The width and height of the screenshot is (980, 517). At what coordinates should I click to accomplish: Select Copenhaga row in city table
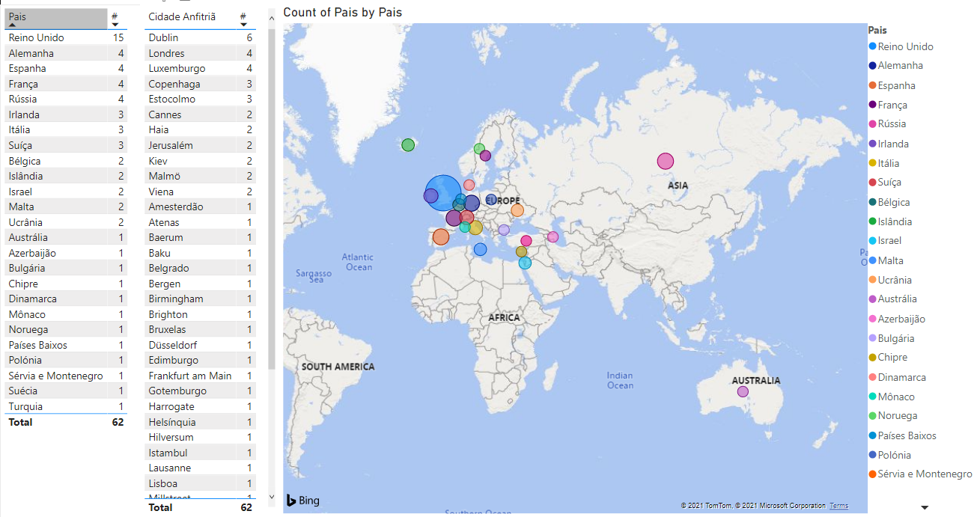click(201, 84)
